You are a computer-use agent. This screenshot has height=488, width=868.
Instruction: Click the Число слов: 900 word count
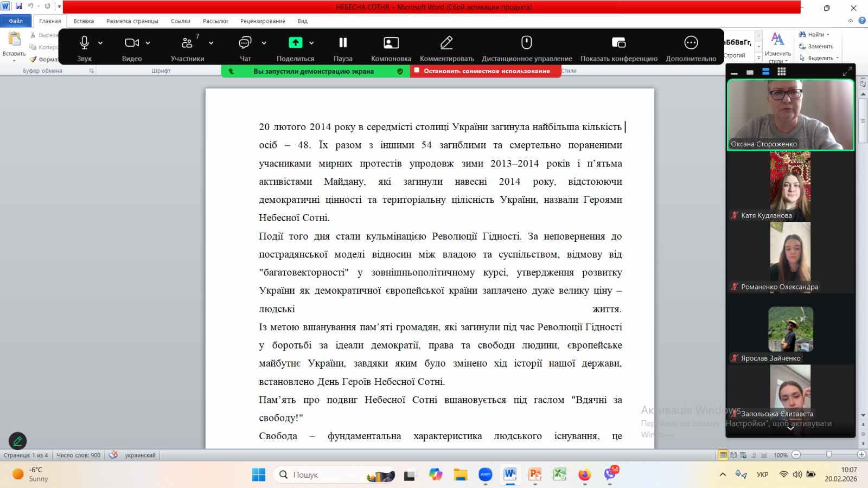point(79,455)
